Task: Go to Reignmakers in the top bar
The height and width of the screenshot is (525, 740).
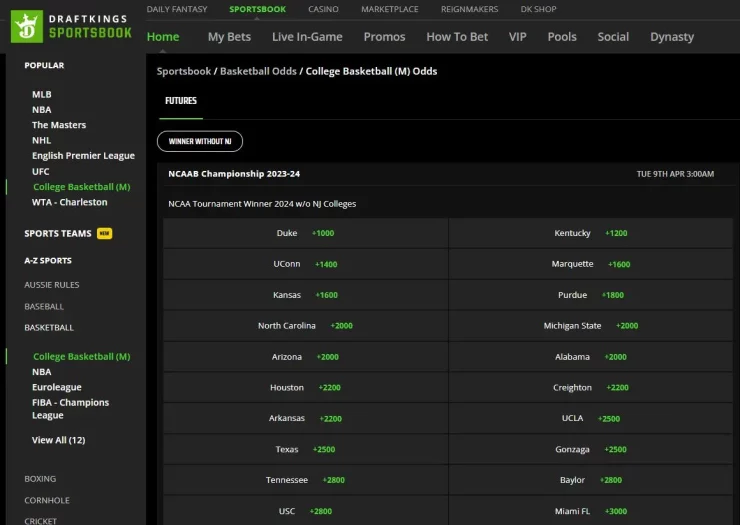Action: (x=470, y=9)
